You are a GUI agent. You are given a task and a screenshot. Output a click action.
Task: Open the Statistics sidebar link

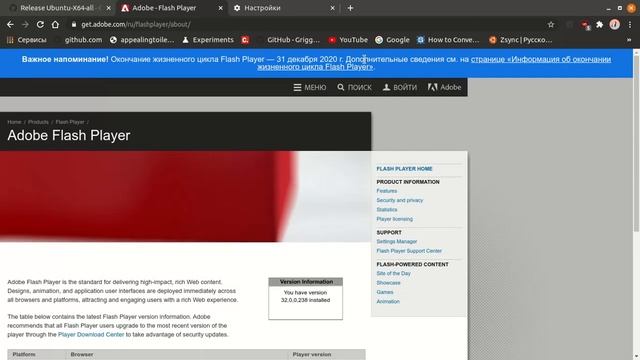click(x=387, y=210)
